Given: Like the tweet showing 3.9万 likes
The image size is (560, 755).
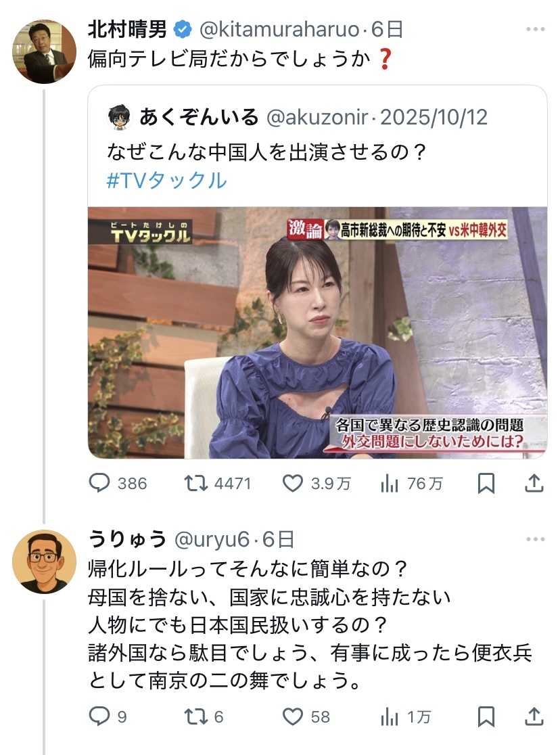Looking at the screenshot, I should (x=293, y=483).
